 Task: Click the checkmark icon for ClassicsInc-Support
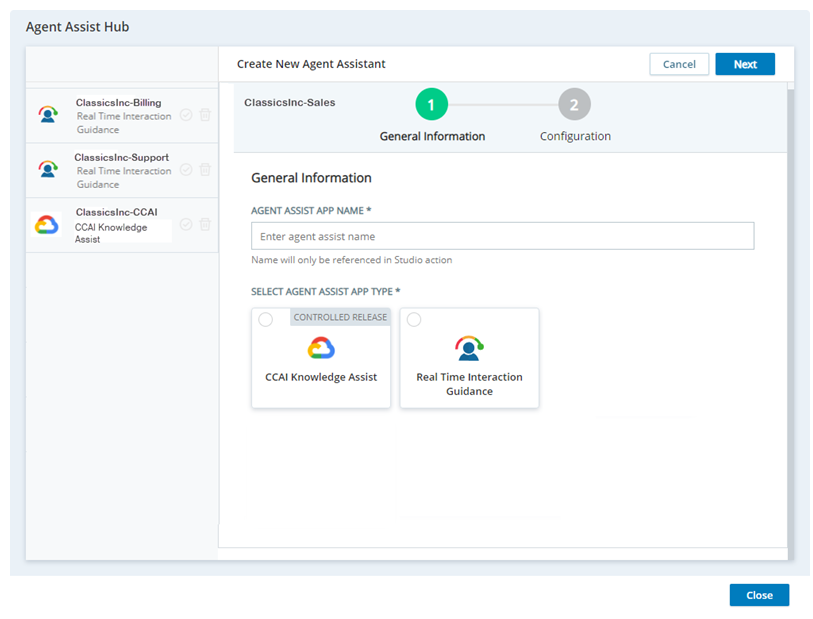(x=186, y=170)
